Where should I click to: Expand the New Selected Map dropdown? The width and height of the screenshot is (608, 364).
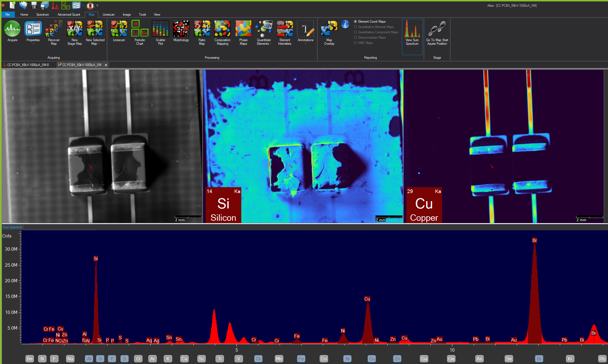pyautogui.click(x=99, y=44)
